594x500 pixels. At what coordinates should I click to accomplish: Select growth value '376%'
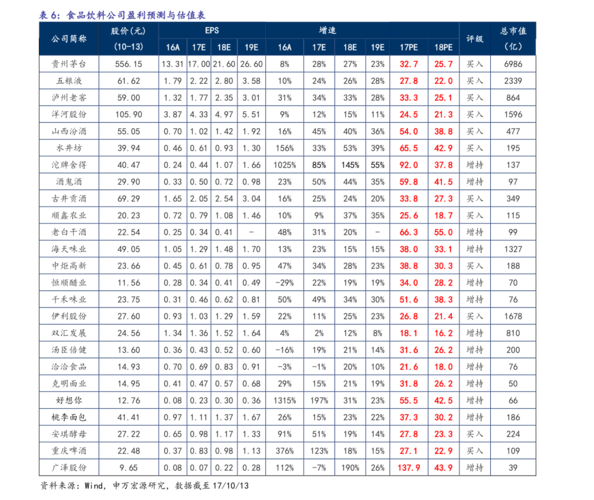point(284,451)
